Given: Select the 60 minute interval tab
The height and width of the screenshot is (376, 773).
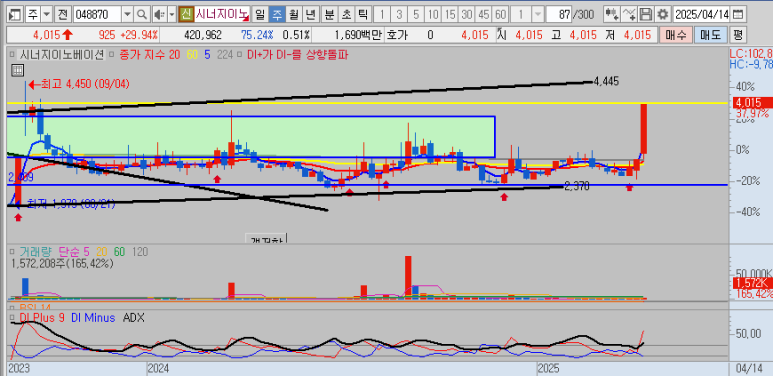Looking at the screenshot, I should click(x=500, y=14).
